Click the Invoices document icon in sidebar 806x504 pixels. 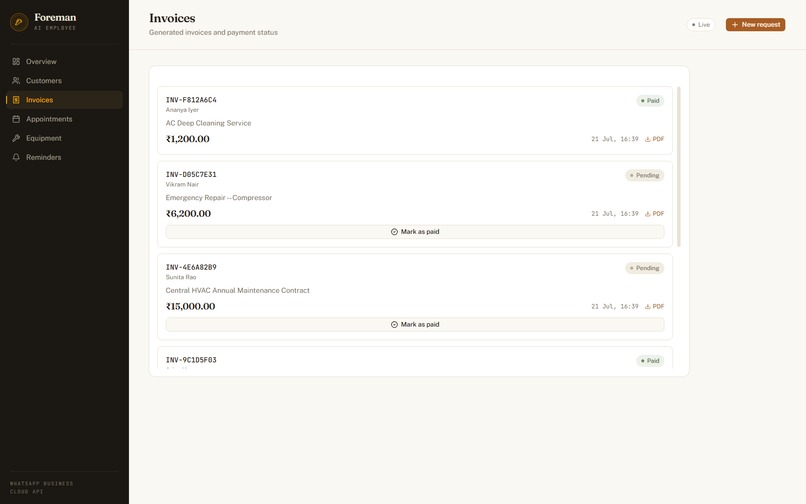(x=16, y=100)
